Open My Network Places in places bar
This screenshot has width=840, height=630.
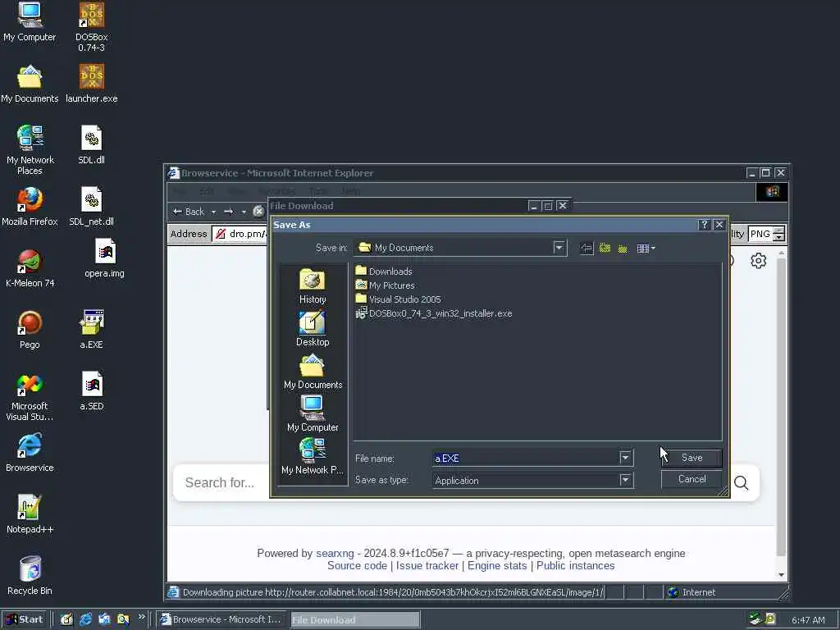coord(313,456)
